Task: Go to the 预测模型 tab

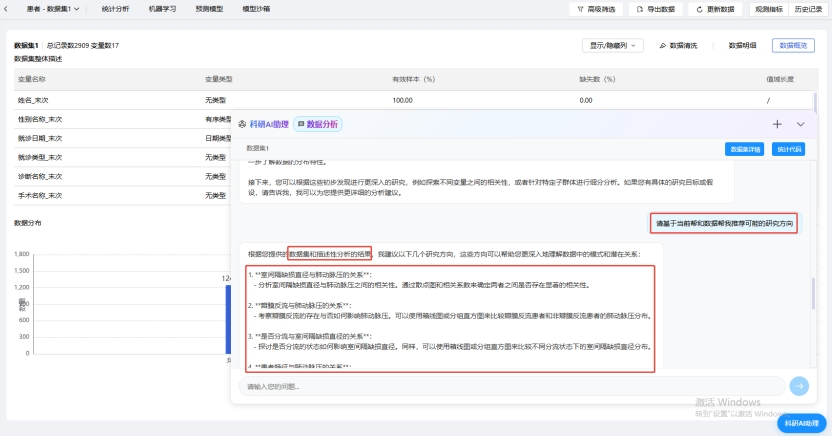Action: (x=208, y=9)
